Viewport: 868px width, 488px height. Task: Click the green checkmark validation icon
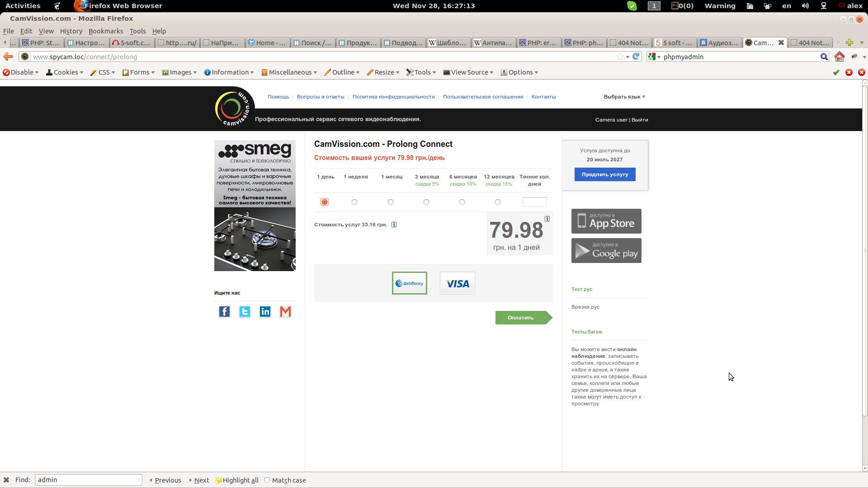836,72
